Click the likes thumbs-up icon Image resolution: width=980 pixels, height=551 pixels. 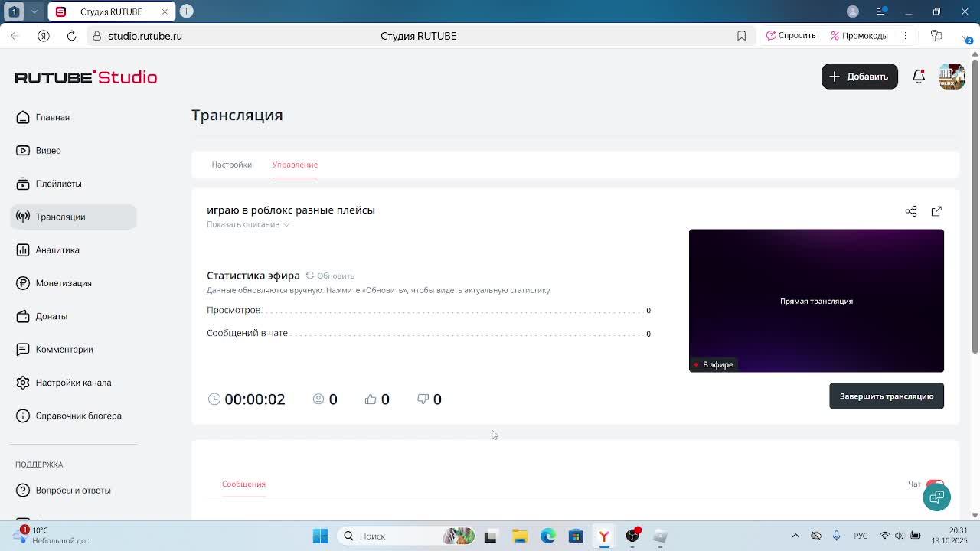[371, 399]
